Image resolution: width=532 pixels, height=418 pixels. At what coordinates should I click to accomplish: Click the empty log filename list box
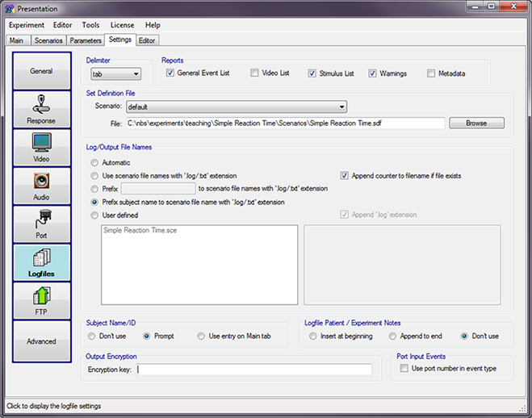[402, 265]
